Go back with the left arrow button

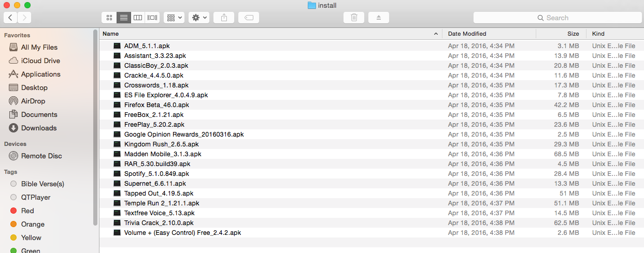(x=10, y=18)
